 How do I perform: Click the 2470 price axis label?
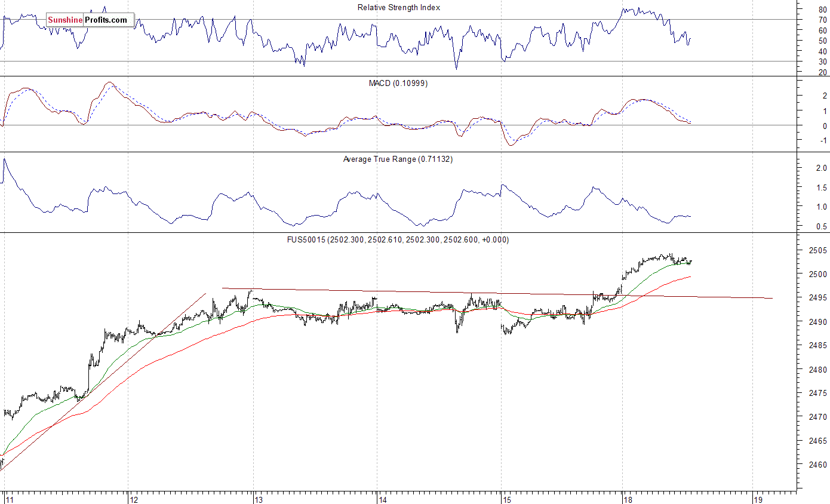tap(817, 417)
